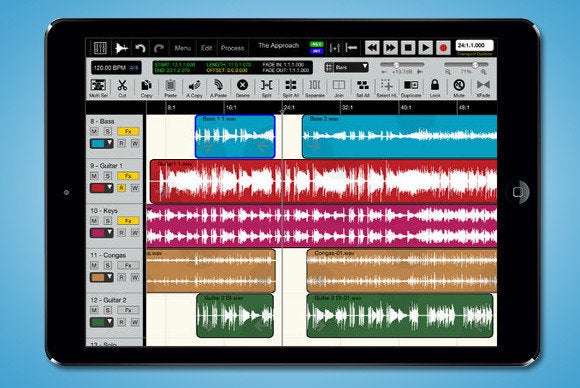Image resolution: width=580 pixels, height=388 pixels.
Task: Delete the selected region
Action: 242,88
